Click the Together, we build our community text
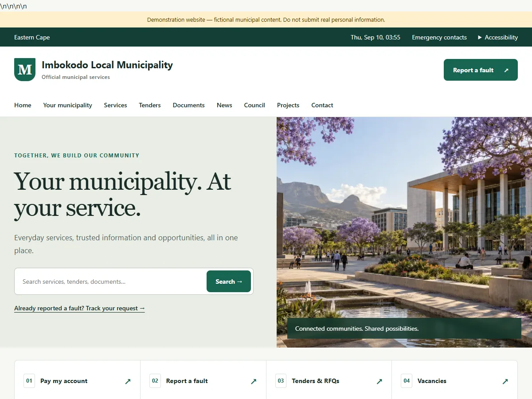The image size is (532, 399). pos(77,156)
